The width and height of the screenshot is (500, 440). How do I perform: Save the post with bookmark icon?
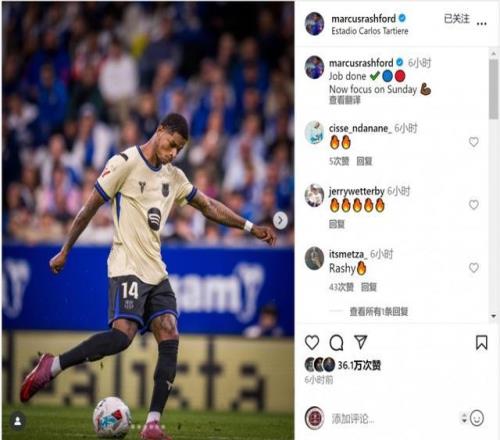pyautogui.click(x=481, y=343)
